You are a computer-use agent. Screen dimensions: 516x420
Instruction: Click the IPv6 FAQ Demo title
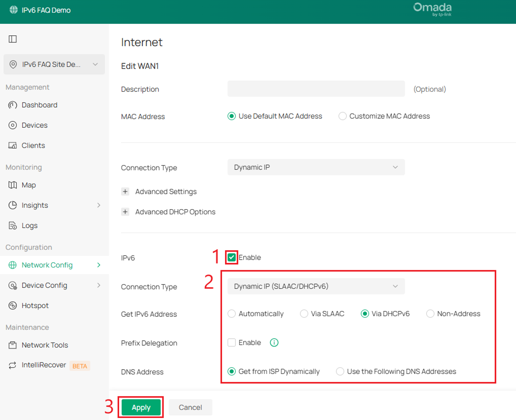pos(46,10)
